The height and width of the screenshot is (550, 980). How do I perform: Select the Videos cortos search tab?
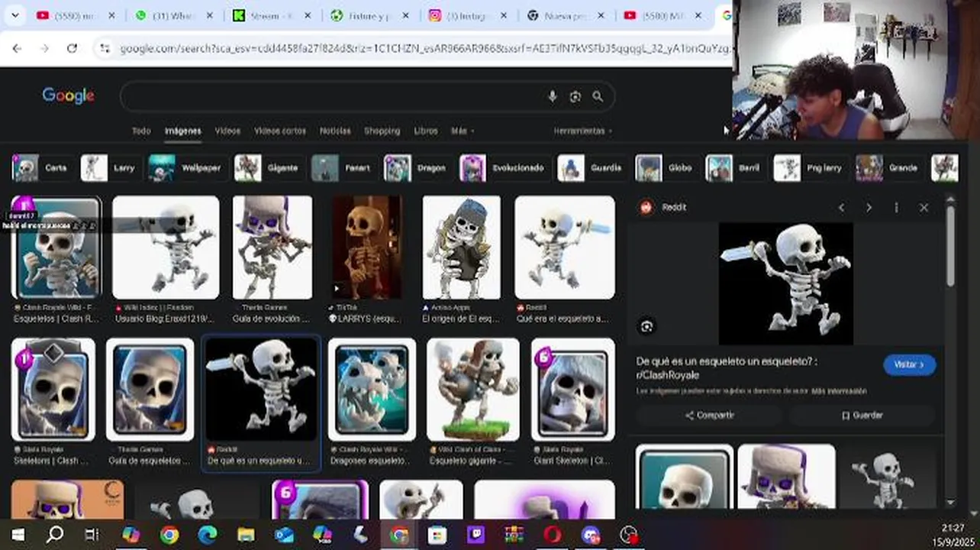pos(280,131)
